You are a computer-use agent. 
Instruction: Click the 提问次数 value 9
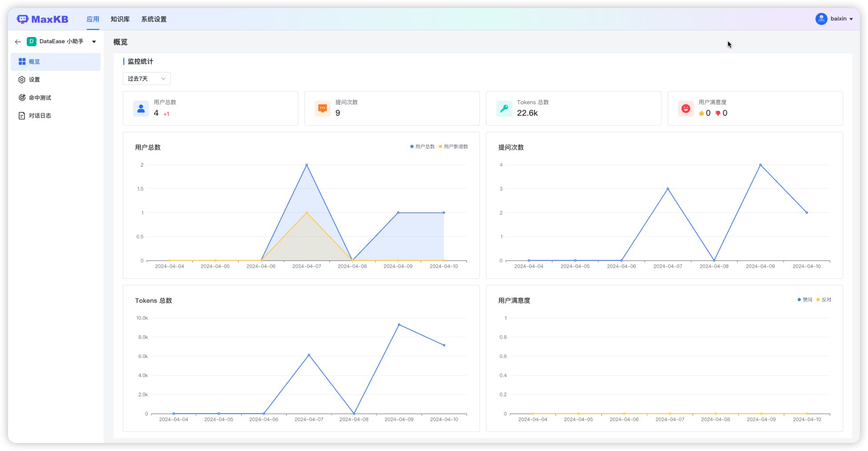coord(338,113)
